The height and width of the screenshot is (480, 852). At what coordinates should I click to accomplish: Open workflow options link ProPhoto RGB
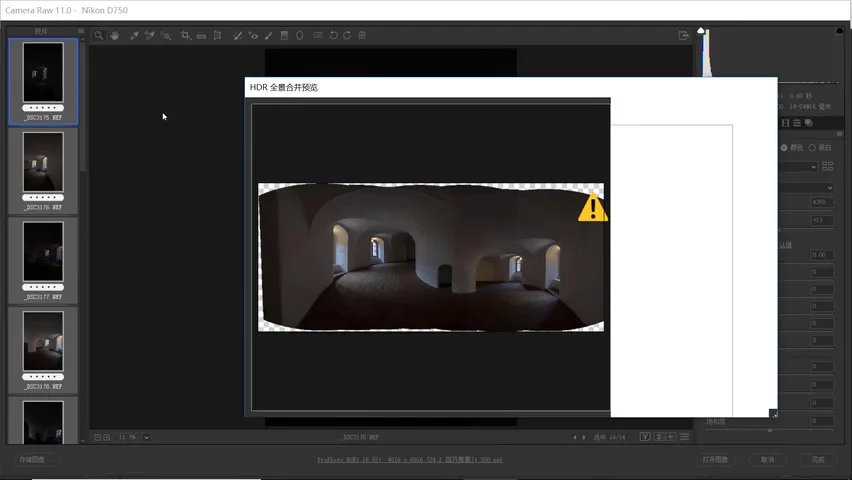[410, 459]
